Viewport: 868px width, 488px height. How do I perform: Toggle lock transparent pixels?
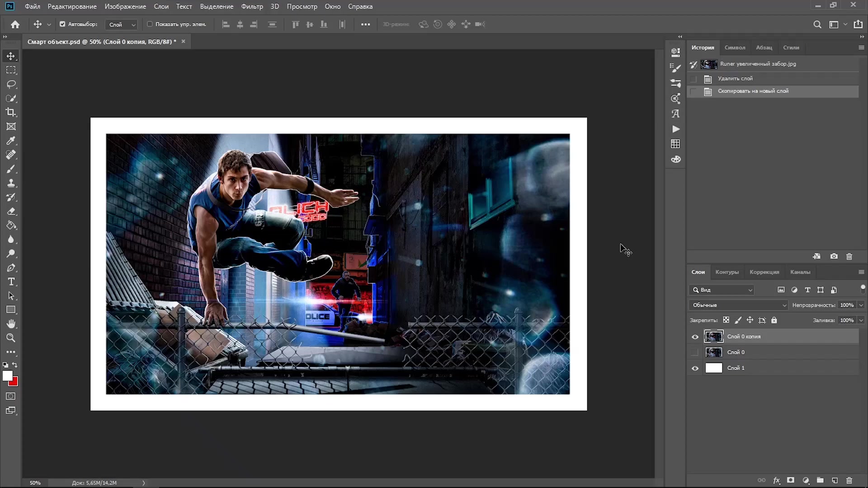pyautogui.click(x=726, y=320)
